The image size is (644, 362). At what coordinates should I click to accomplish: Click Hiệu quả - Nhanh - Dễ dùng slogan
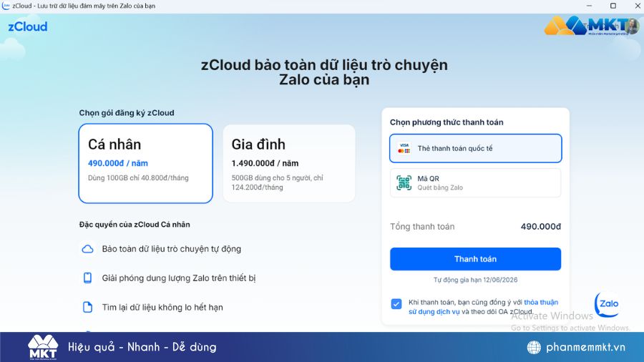(142, 347)
